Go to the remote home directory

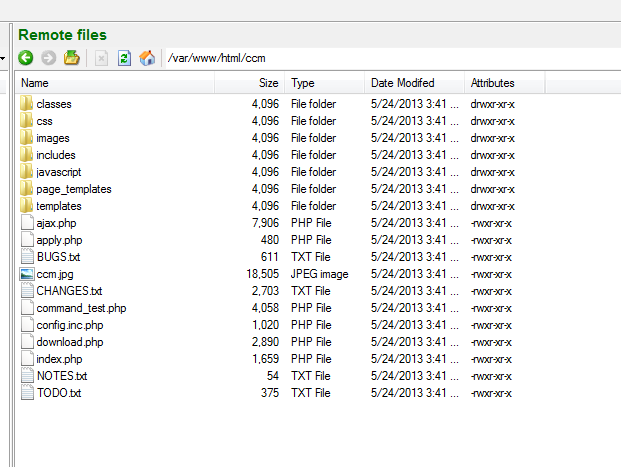[x=147, y=58]
